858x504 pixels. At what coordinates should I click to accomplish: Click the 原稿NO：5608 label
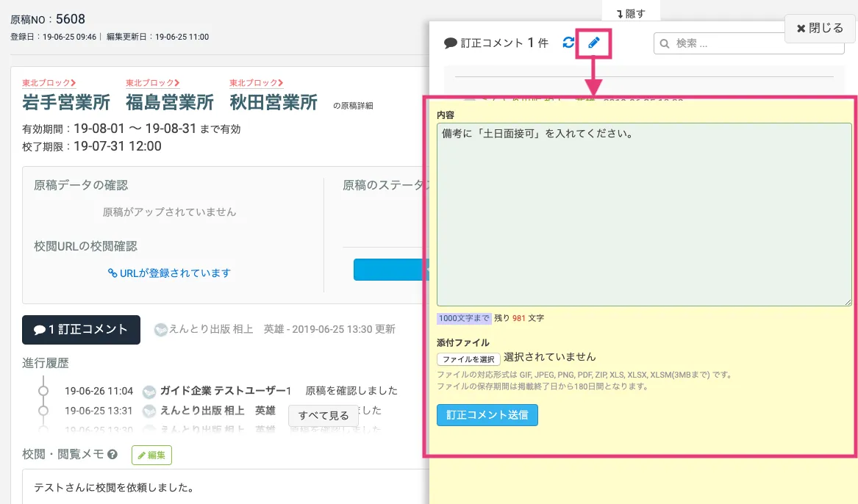[48, 19]
